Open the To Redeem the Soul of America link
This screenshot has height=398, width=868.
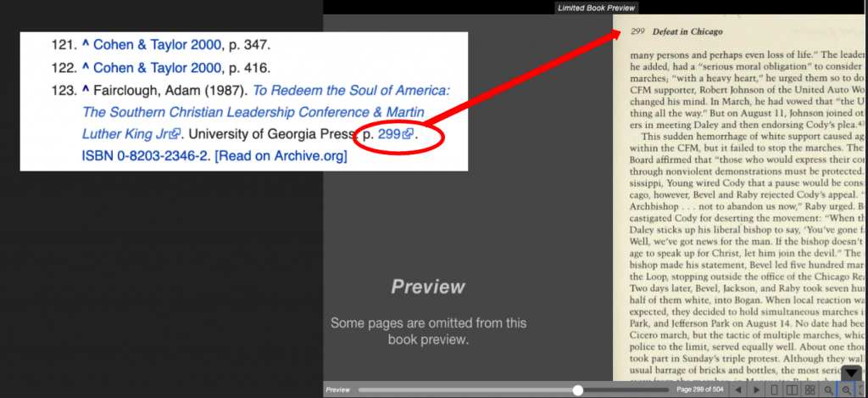tap(265, 112)
